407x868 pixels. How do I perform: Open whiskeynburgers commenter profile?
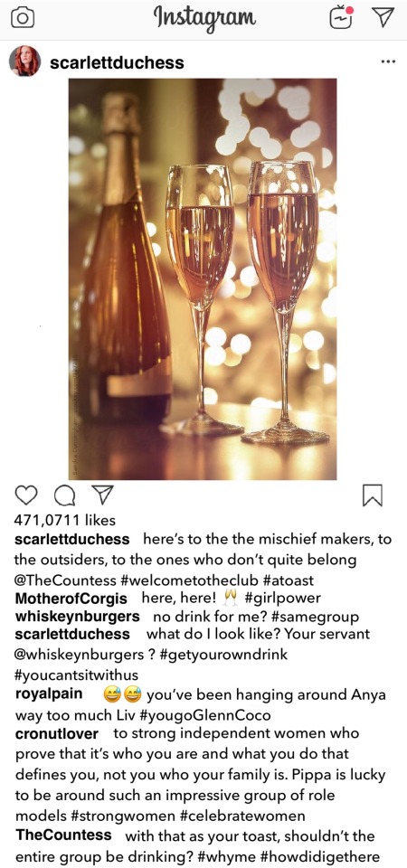click(x=77, y=616)
